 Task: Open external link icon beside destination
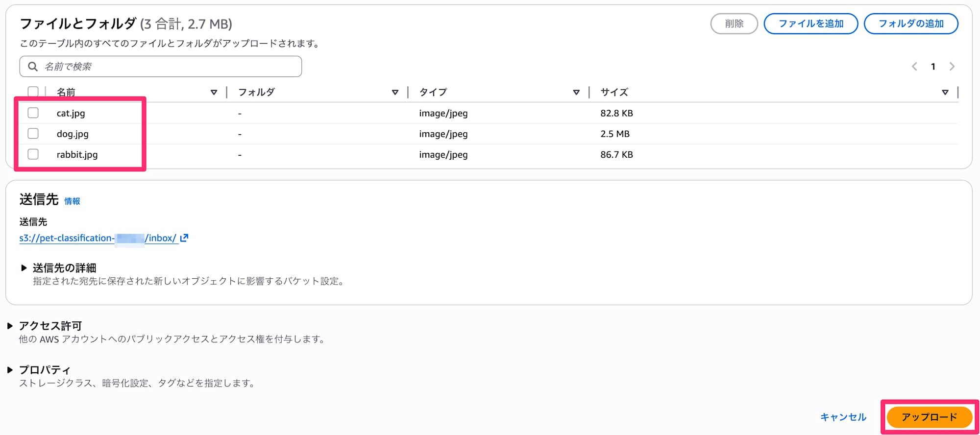184,238
